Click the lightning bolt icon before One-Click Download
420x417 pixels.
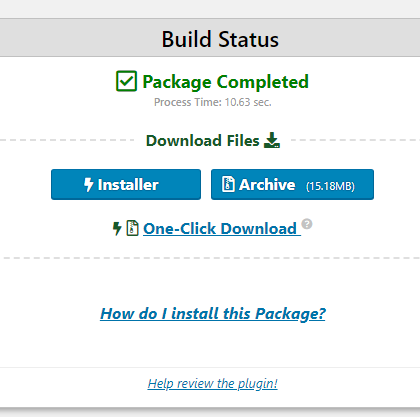click(x=117, y=229)
